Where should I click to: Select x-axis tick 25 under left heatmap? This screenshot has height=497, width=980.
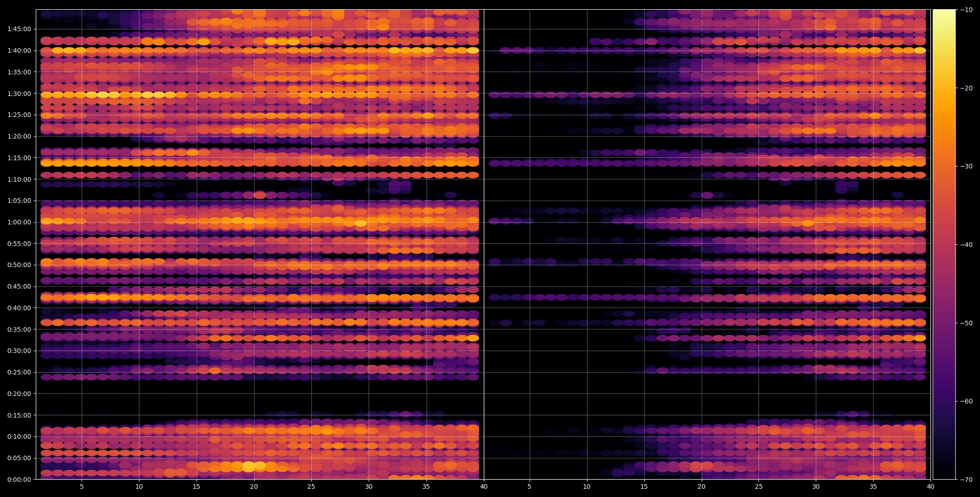click(311, 487)
